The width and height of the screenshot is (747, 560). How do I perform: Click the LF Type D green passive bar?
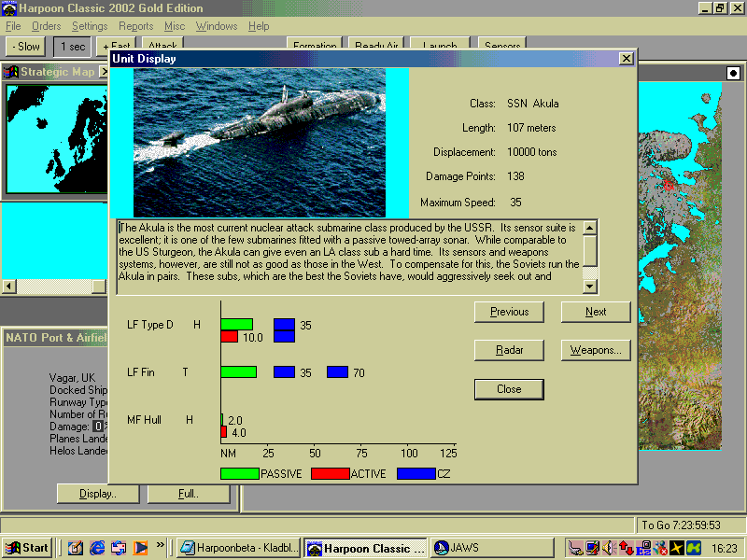237,324
